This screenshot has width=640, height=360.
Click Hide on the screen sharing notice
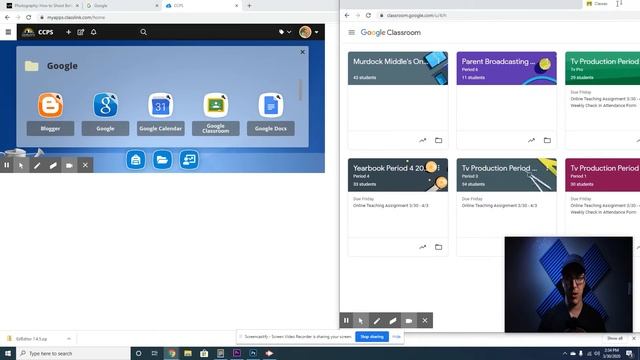(x=396, y=337)
